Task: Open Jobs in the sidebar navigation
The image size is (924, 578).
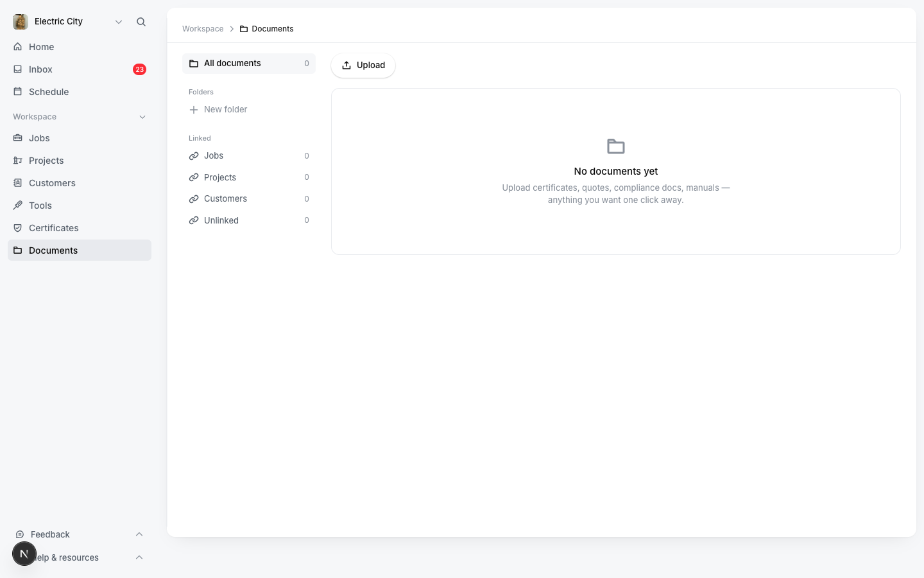Action: coord(80,138)
